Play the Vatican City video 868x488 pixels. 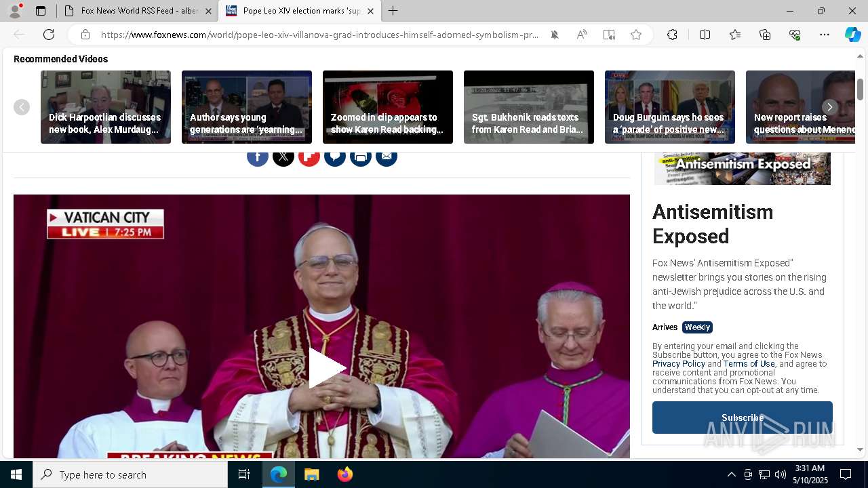[x=328, y=368]
